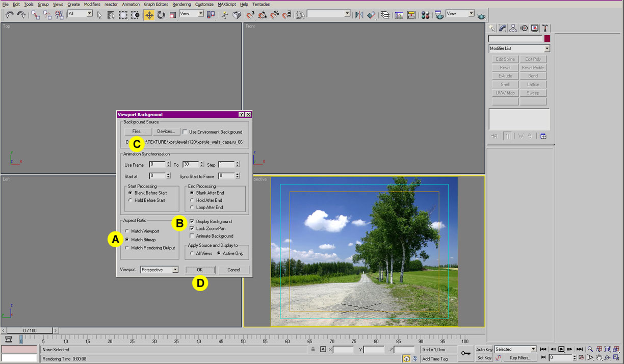Switch to the Utilities hammer panel
This screenshot has width=624, height=364.
(x=545, y=28)
